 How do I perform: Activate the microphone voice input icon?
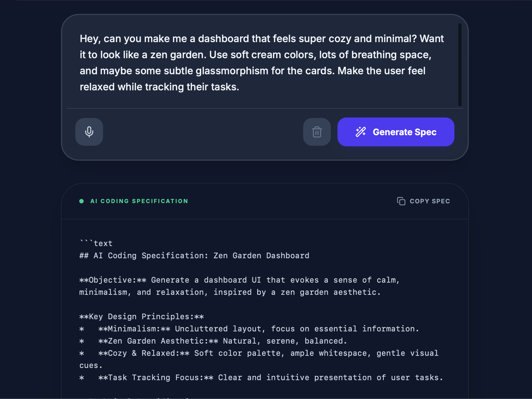(89, 132)
